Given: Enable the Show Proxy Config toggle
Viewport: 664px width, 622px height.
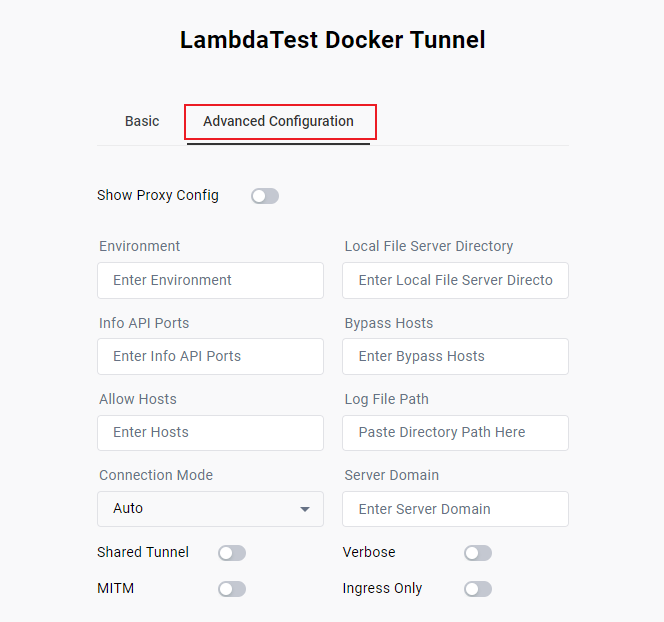Looking at the screenshot, I should click(x=265, y=196).
